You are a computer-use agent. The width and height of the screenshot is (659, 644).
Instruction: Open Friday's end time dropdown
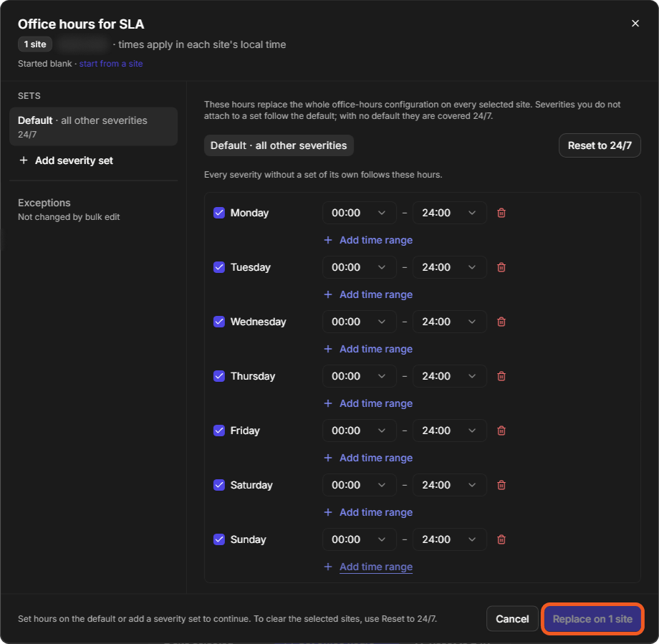pyautogui.click(x=450, y=431)
